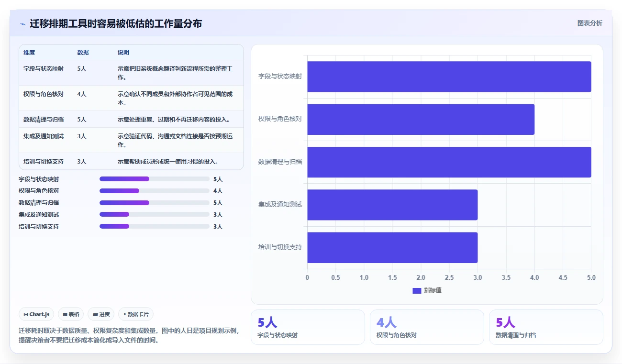Image resolution: width=622 pixels, height=364 pixels.
Task: Click the 数据卡片 chip
Action: point(136,314)
